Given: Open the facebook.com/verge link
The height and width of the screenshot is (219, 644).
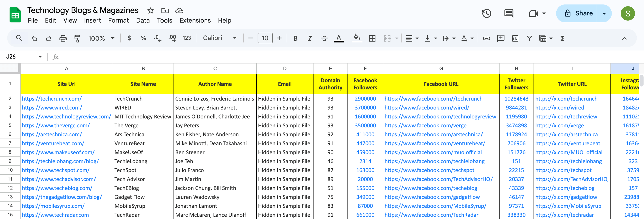Looking at the screenshot, I should tap(426, 125).
